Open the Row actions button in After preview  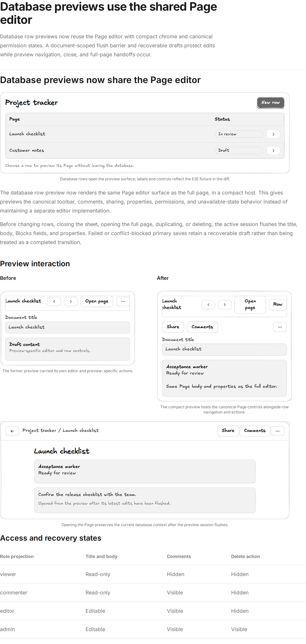pyautogui.click(x=277, y=304)
